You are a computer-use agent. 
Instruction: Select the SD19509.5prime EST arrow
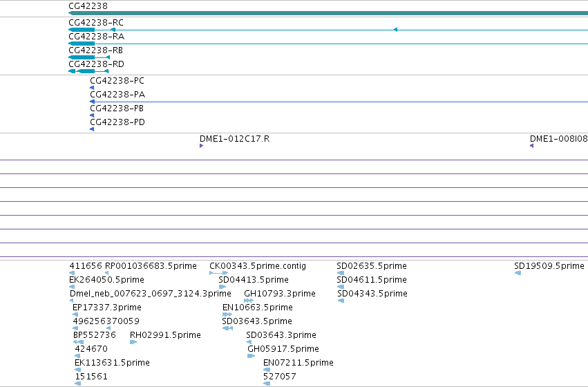pos(518,273)
